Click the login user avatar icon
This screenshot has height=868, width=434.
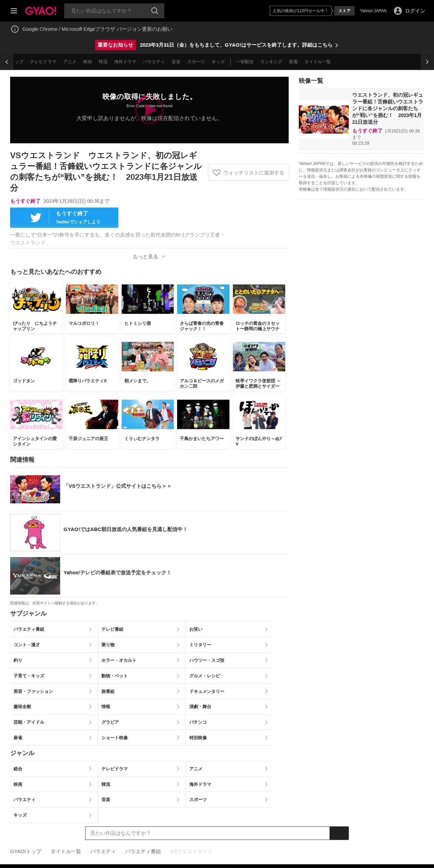tap(398, 11)
